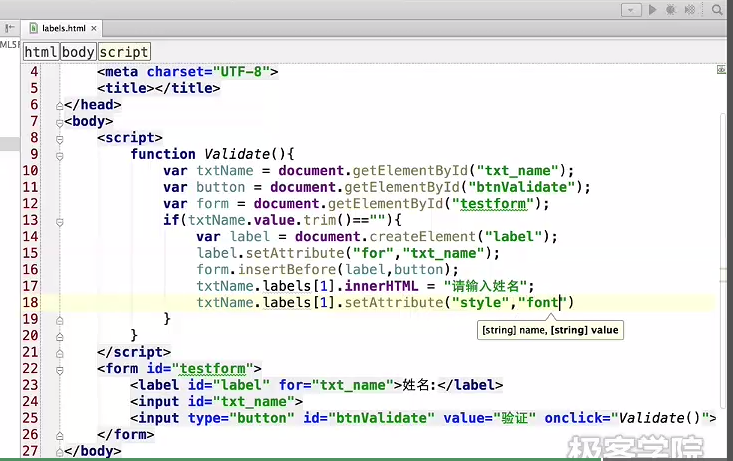
Task: Run with coverage icon in toolbar
Action: coord(690,10)
